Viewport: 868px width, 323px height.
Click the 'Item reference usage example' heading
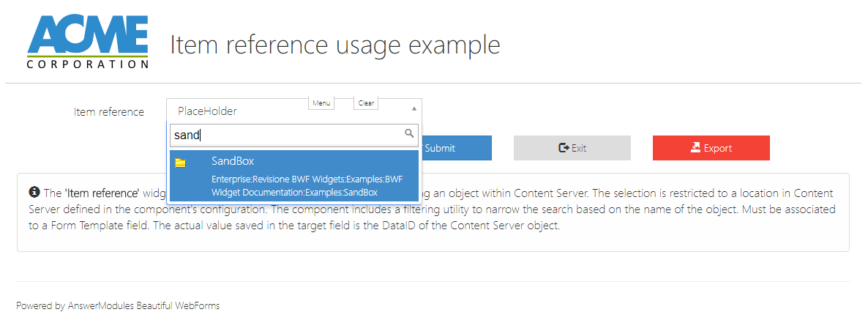(335, 45)
